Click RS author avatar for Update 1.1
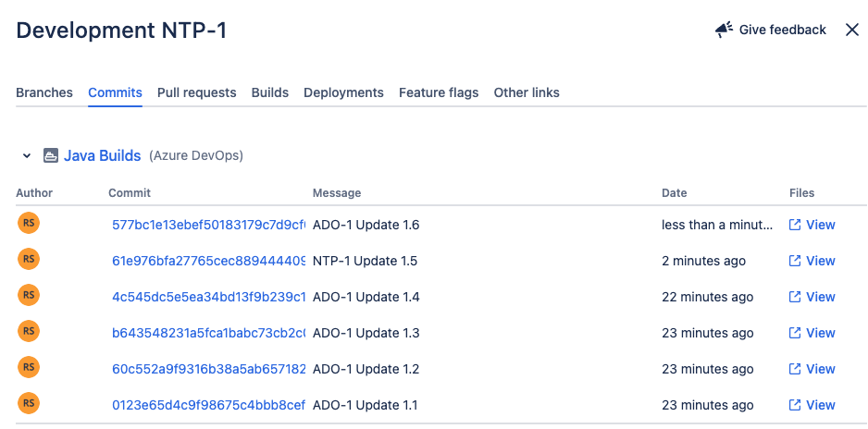 (x=29, y=404)
